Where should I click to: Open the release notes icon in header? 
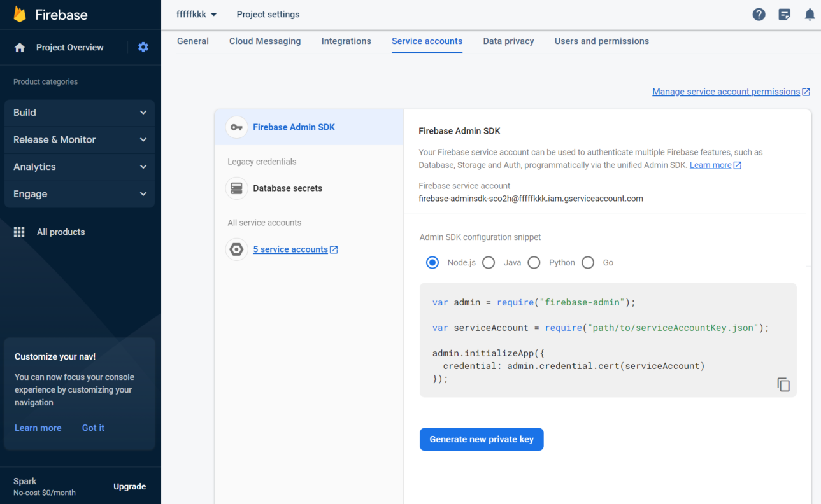785,15
